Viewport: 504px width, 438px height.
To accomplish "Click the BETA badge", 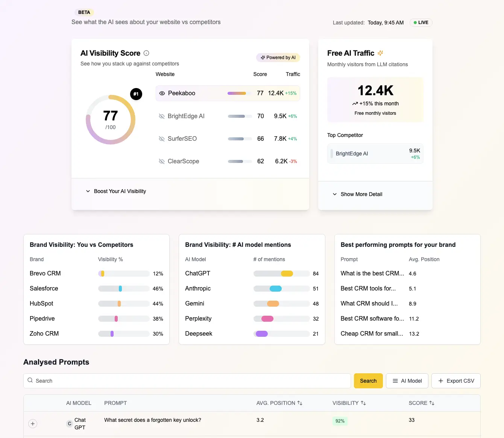I will coord(84,12).
